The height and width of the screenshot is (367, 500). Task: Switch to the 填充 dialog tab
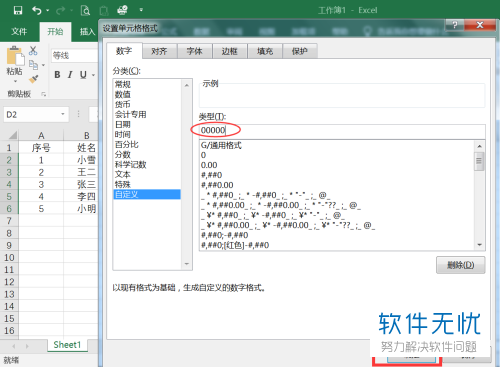click(265, 51)
